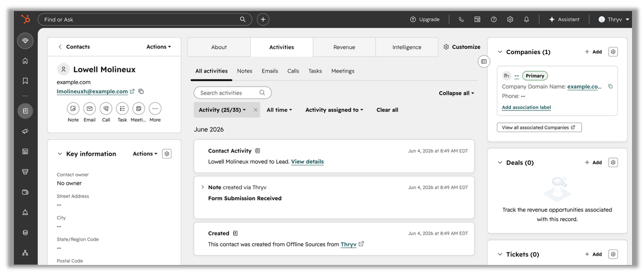Open the Activity assigned to dropdown
This screenshot has width=644, height=275.
[334, 110]
